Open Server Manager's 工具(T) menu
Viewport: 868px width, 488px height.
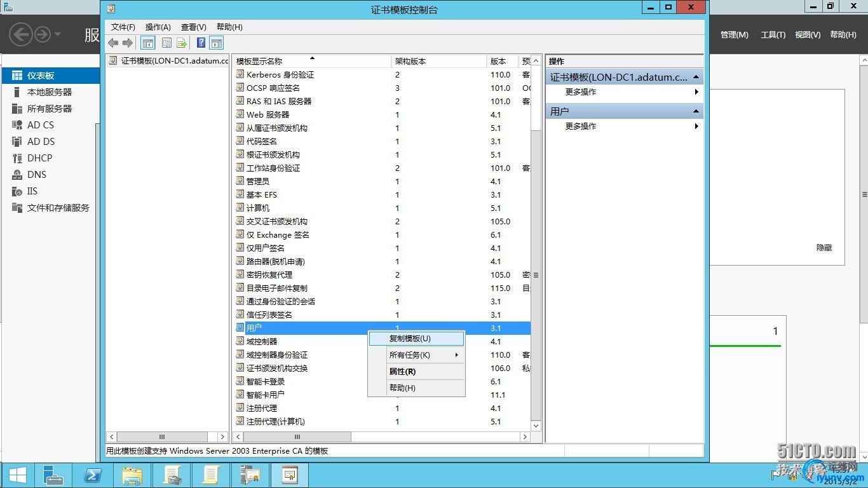[773, 35]
